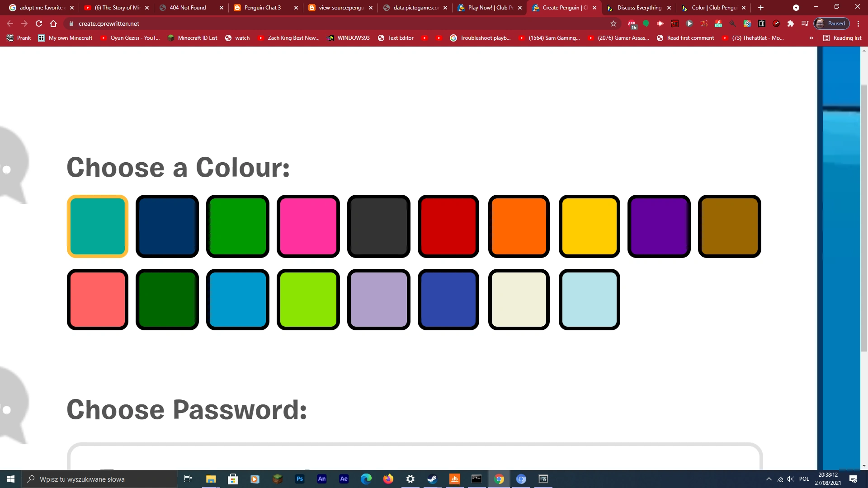Open Photoshop from the taskbar
Screen dimensions: 868x488
tap(300, 479)
